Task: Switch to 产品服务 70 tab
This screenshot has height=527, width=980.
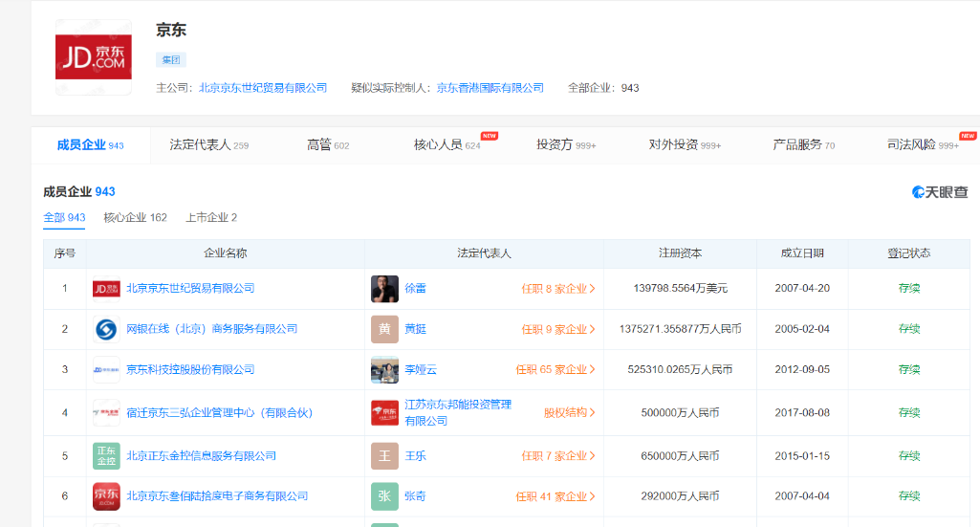Action: coord(803,145)
